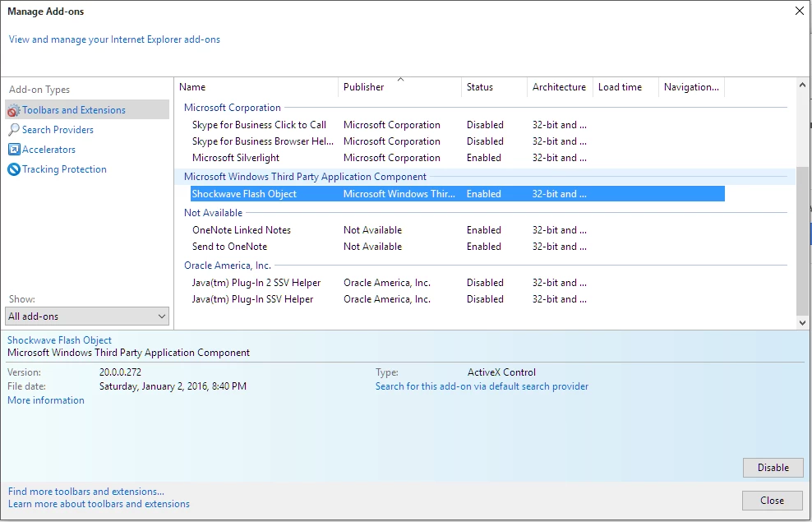Viewport: 812px width, 522px height.
Task: Open the Accelerators add-on type
Action: pos(48,149)
